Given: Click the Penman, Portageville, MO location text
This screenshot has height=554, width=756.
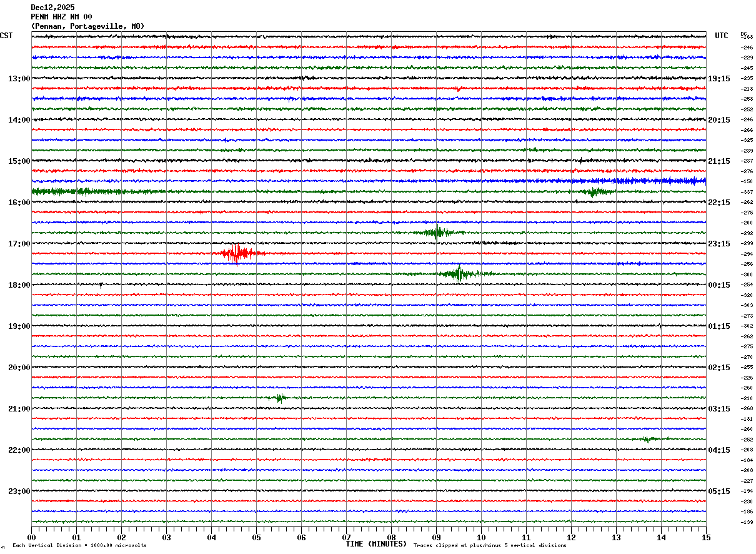Looking at the screenshot, I should pos(87,26).
